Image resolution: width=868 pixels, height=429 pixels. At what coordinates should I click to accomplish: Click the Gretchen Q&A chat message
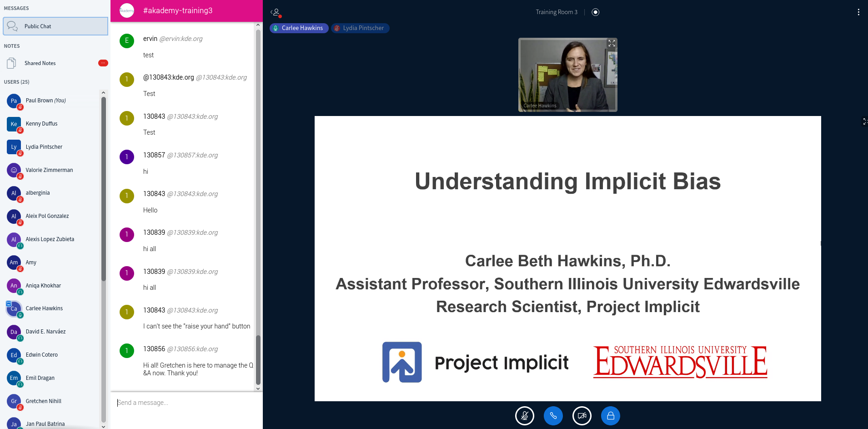(198, 369)
